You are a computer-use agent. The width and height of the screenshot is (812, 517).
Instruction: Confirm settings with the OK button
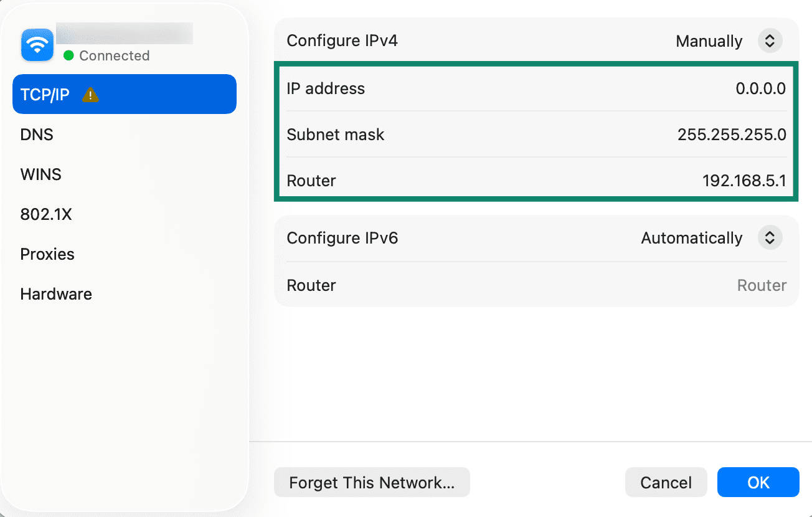758,482
